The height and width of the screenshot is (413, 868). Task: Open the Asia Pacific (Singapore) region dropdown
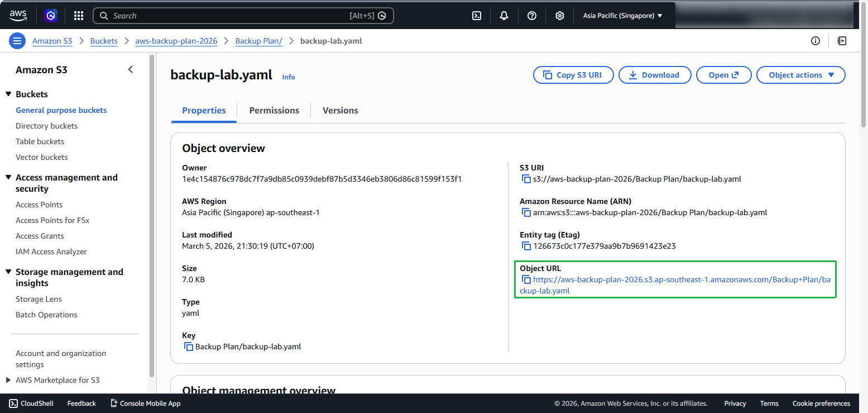point(622,16)
